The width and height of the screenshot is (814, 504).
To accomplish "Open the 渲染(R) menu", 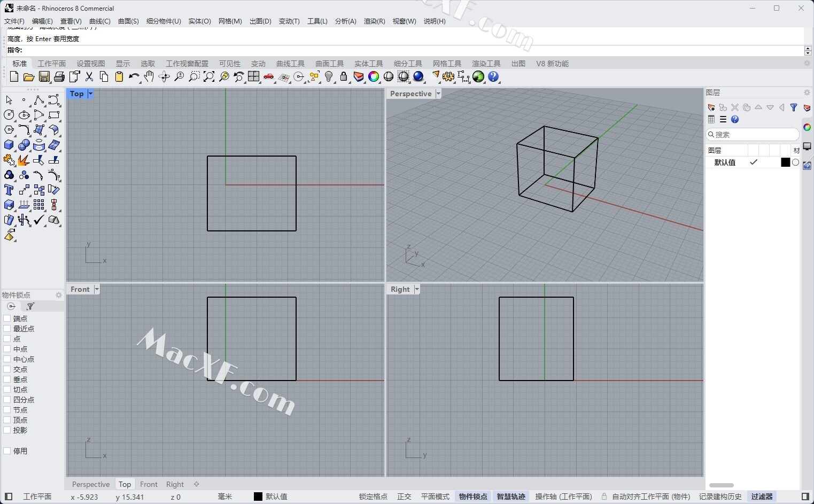I will click(375, 21).
